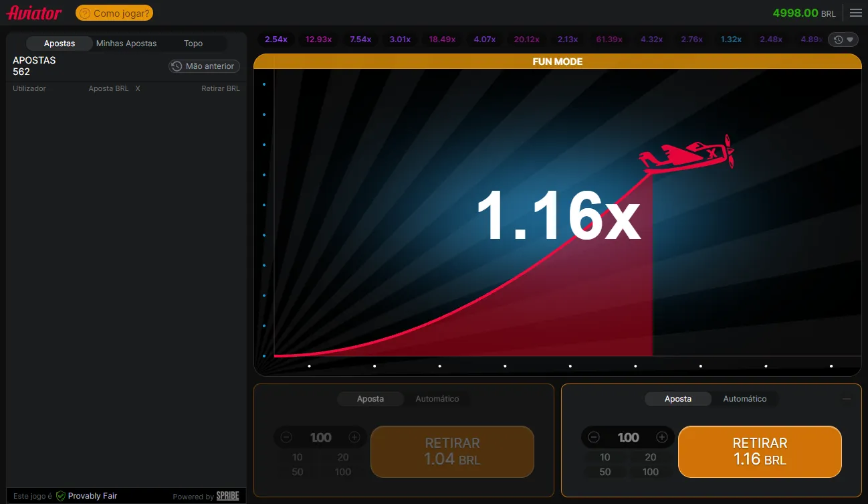Choose 10 quick bet in right panel
This screenshot has width=868, height=504.
[605, 457]
